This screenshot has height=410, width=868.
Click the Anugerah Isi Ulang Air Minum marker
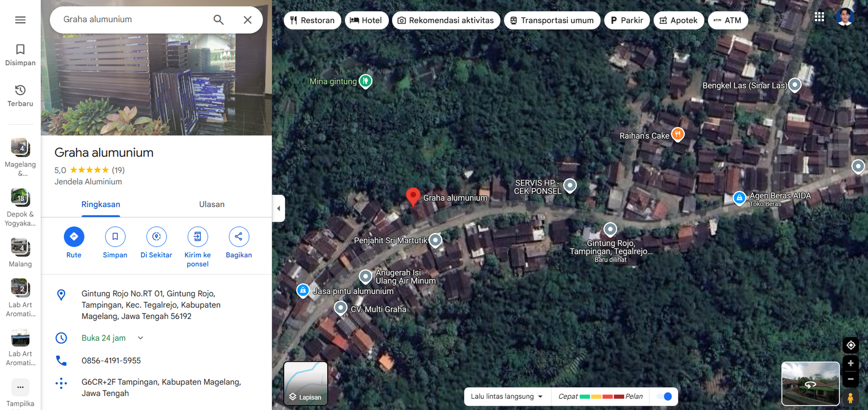tap(366, 276)
